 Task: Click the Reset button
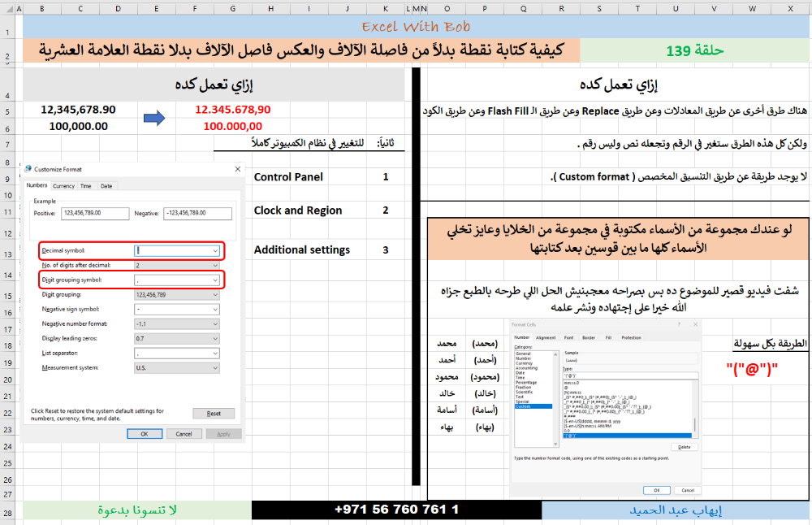pos(214,414)
